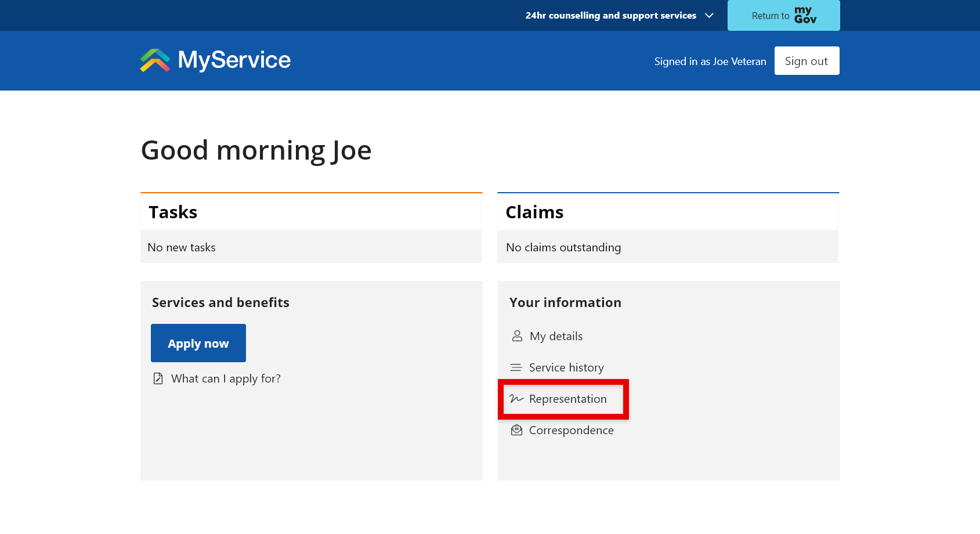View your Correspondence

point(571,430)
